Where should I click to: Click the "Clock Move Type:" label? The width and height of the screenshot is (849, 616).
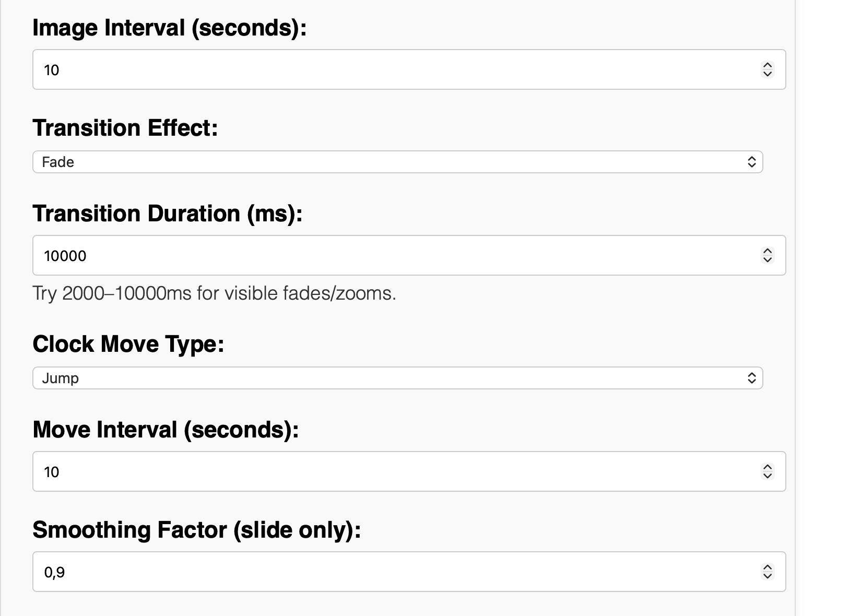128,344
